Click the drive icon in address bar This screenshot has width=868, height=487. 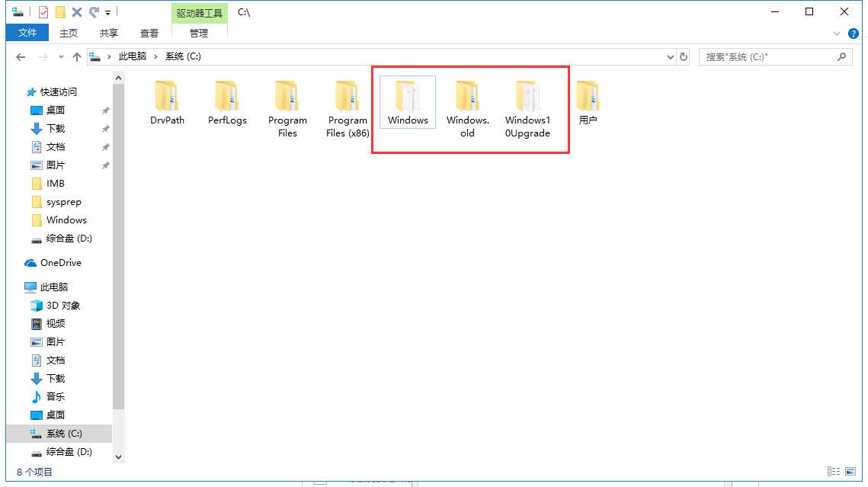coord(95,57)
